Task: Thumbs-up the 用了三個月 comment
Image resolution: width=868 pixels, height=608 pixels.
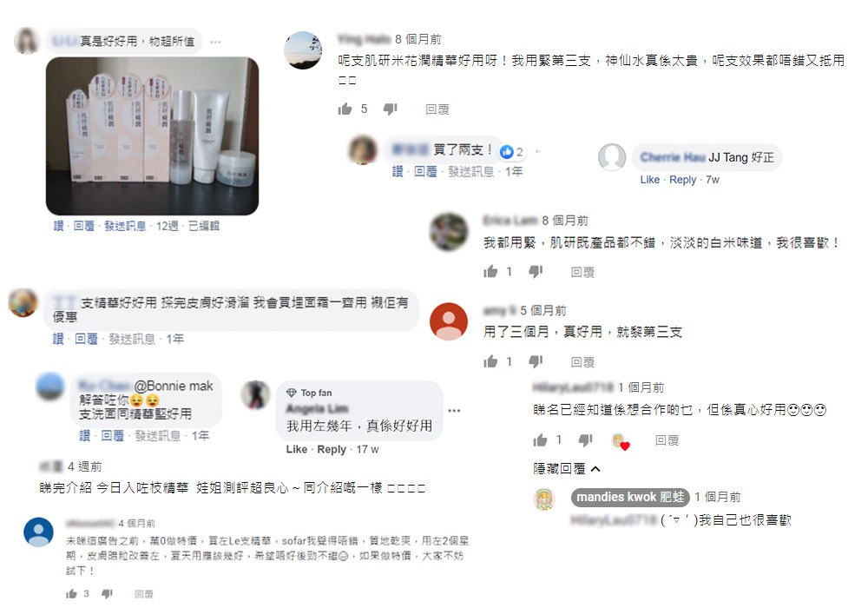Action: [490, 361]
